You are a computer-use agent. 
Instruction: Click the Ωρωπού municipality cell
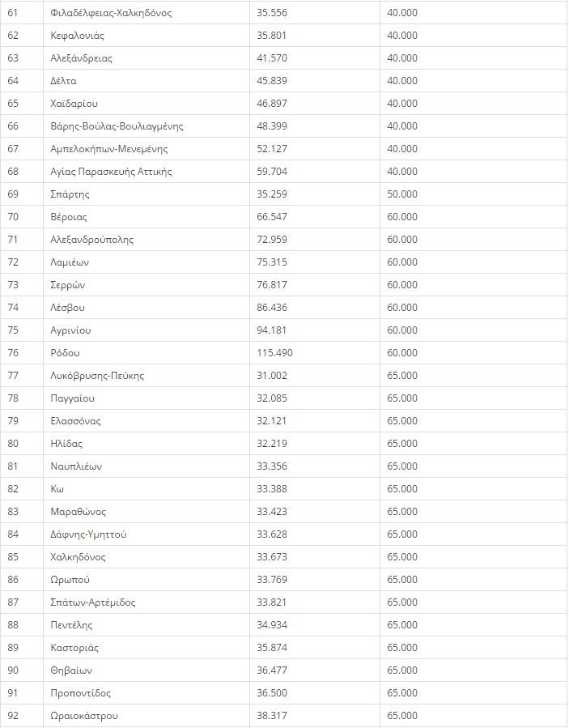(x=146, y=580)
